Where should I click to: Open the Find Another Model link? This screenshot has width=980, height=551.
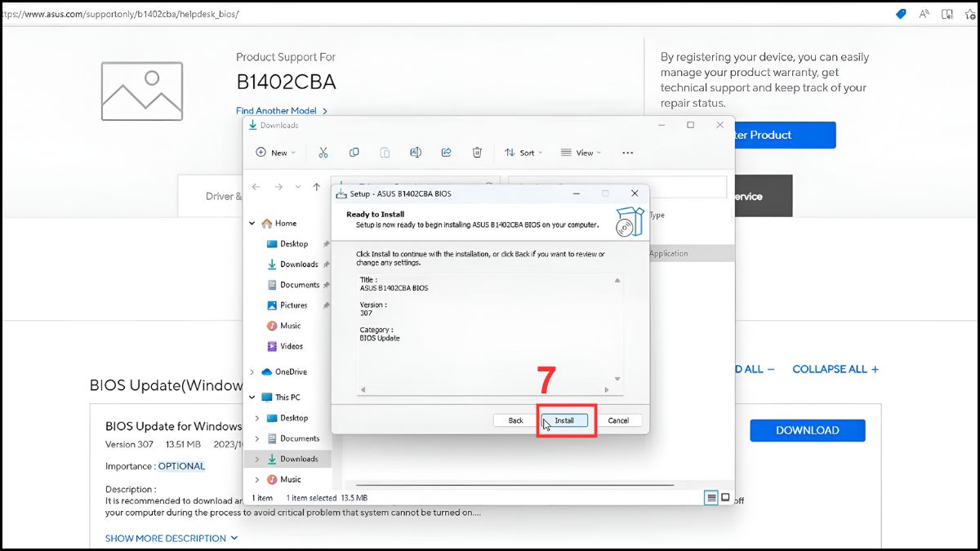(x=282, y=111)
